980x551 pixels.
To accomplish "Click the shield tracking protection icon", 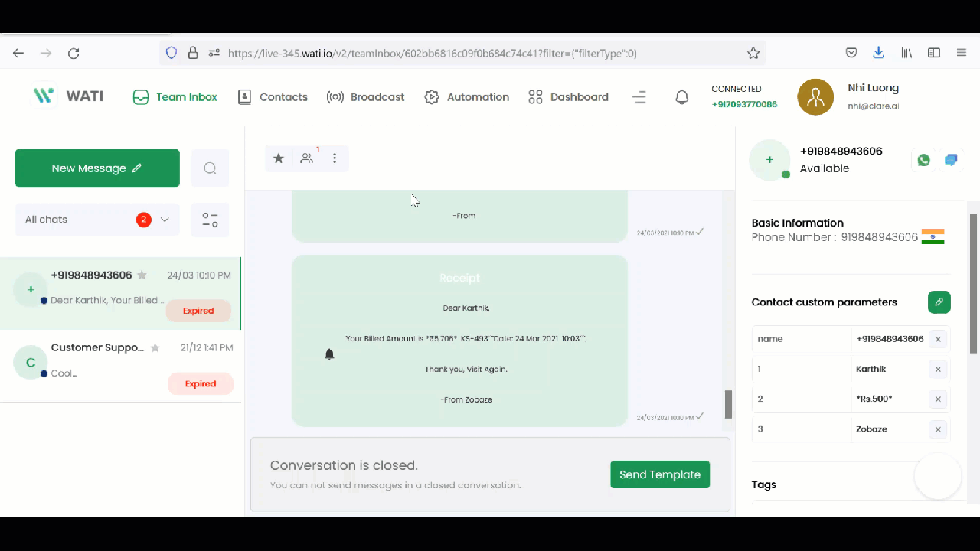I will tap(171, 53).
